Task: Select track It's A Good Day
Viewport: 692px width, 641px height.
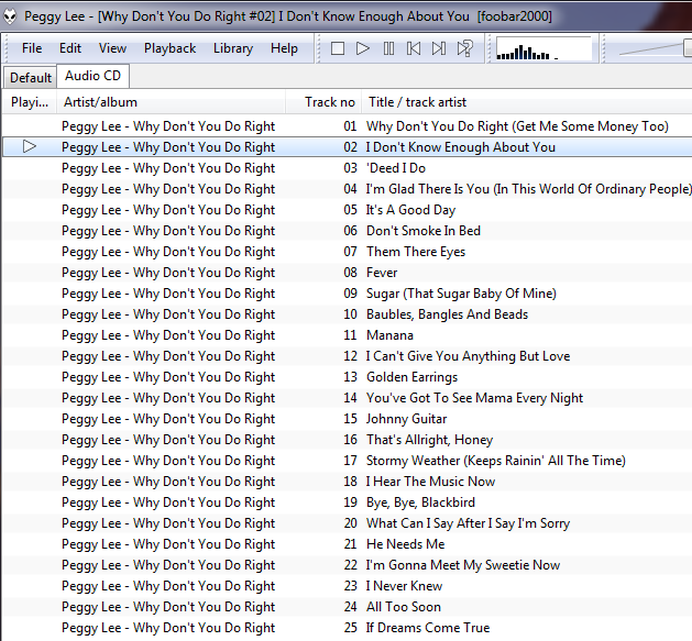Action: pyautogui.click(x=347, y=210)
